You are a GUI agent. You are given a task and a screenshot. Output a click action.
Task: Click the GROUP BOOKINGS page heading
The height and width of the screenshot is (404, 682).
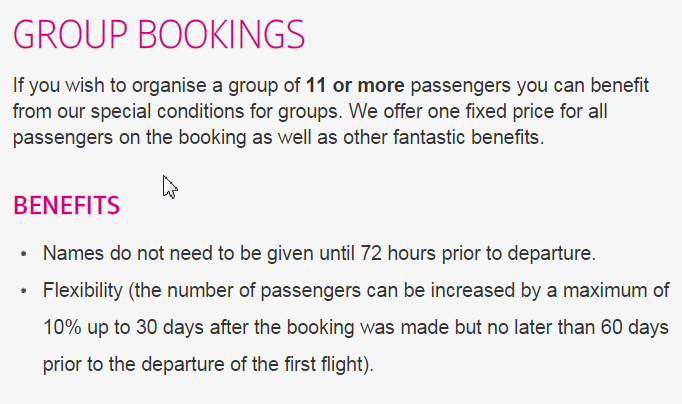pos(159,34)
